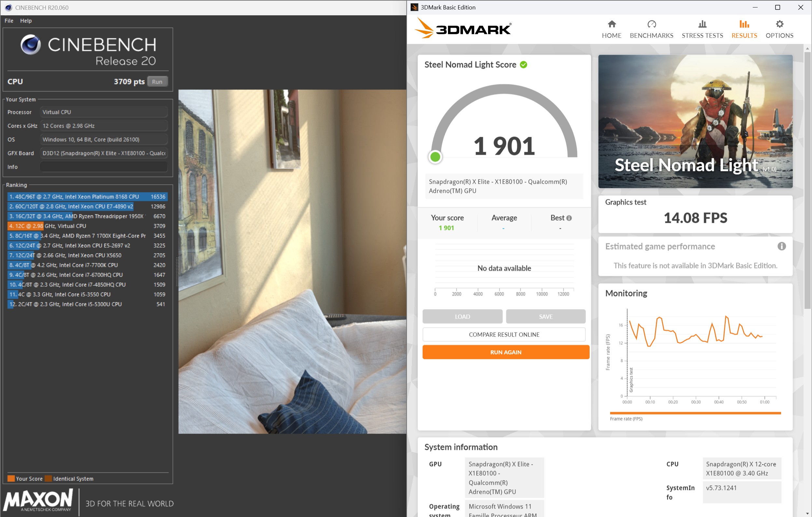Screen dimensions: 812x517
Task: Click the Cinebench title bar icon
Action: (8, 7)
